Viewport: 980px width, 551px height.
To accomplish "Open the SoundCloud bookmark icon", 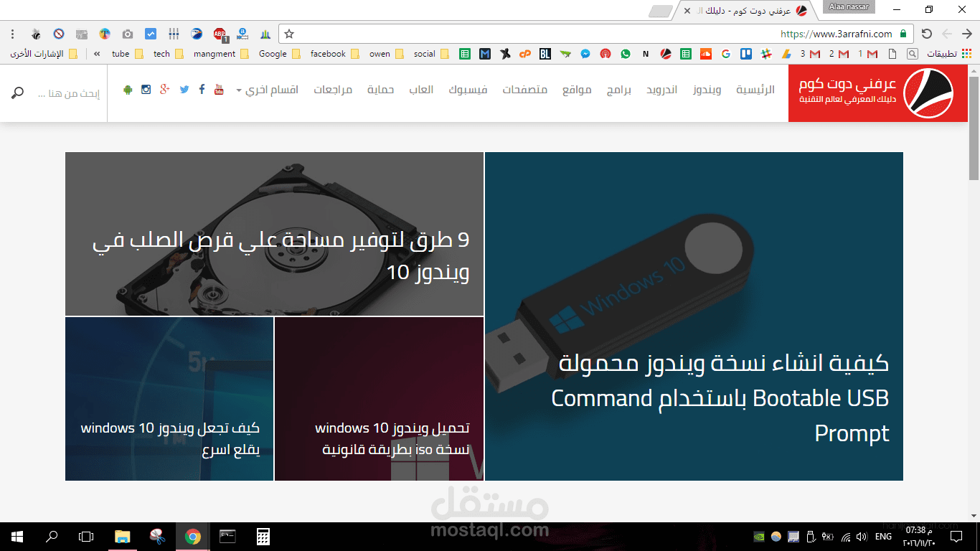I will pyautogui.click(x=706, y=54).
